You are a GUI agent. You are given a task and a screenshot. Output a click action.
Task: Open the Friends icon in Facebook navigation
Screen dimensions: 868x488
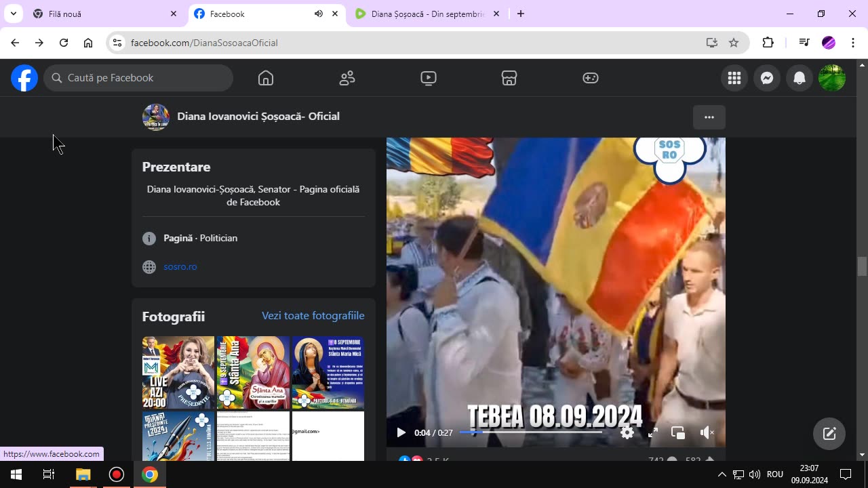[347, 78]
